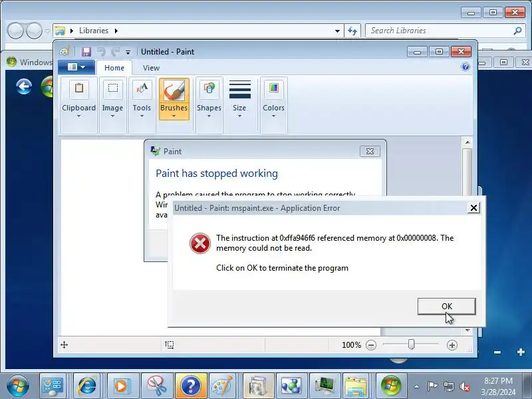Click the network tray icon
The height and width of the screenshot is (399, 532).
[448, 386]
